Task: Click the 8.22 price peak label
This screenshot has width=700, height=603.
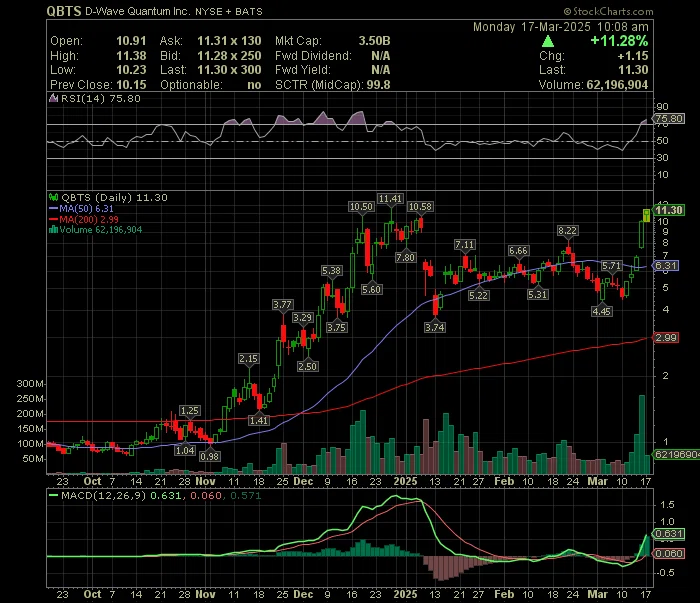Action: click(x=567, y=231)
